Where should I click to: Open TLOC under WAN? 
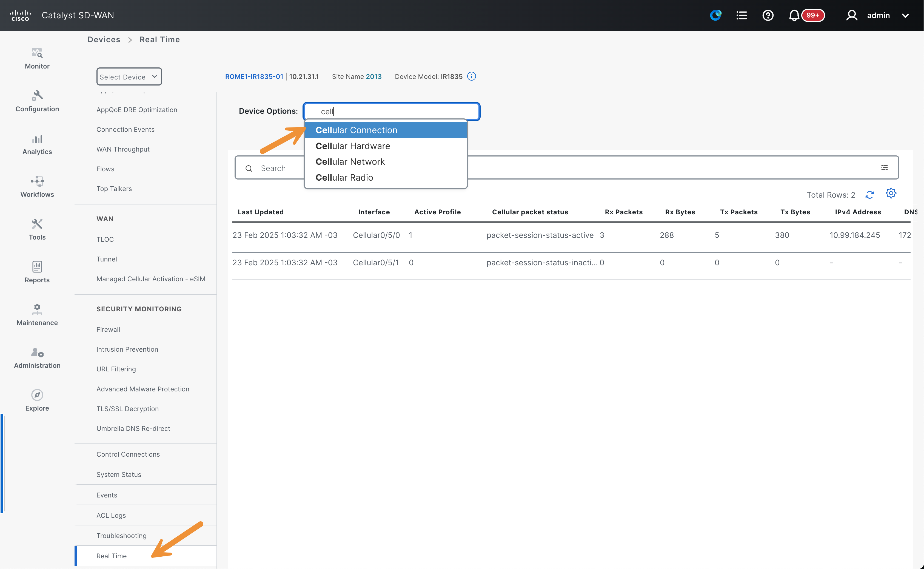coord(105,239)
